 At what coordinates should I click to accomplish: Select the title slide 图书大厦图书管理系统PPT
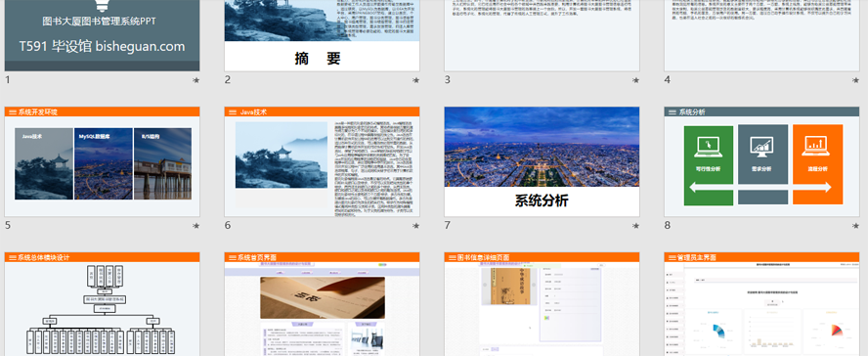(103, 35)
